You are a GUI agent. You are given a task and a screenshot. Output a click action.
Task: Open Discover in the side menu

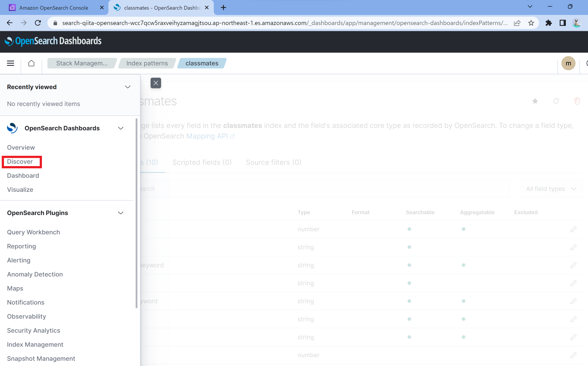(20, 161)
